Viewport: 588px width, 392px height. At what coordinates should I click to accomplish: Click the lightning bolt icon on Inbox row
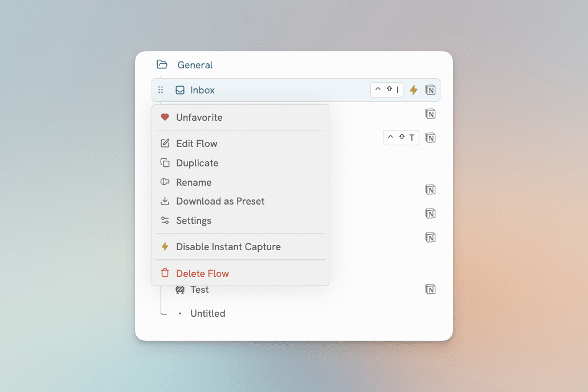pyautogui.click(x=414, y=90)
